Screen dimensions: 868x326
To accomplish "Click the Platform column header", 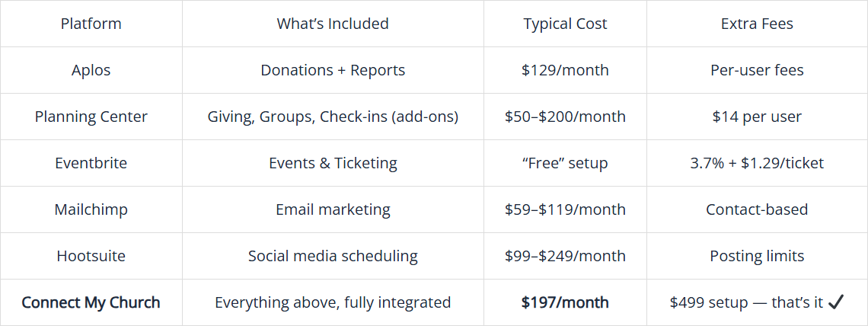I will [x=91, y=24].
